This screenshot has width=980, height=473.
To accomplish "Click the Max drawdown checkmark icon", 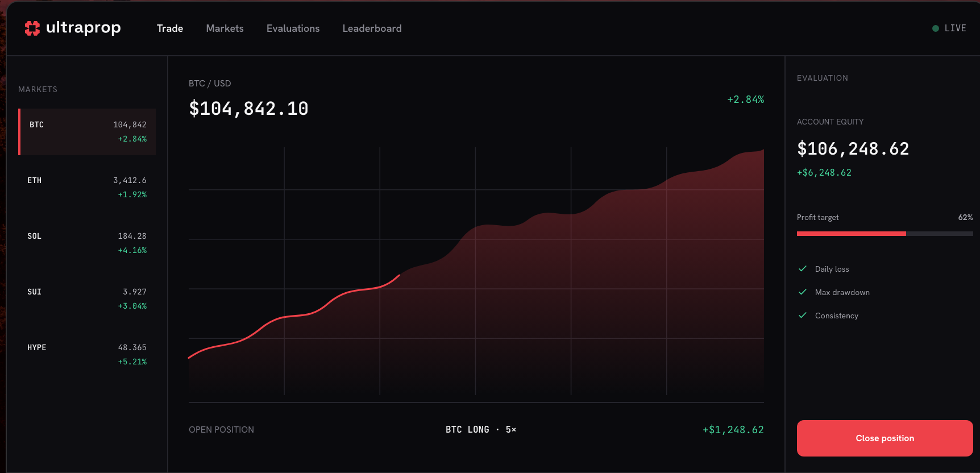I will coord(803,292).
